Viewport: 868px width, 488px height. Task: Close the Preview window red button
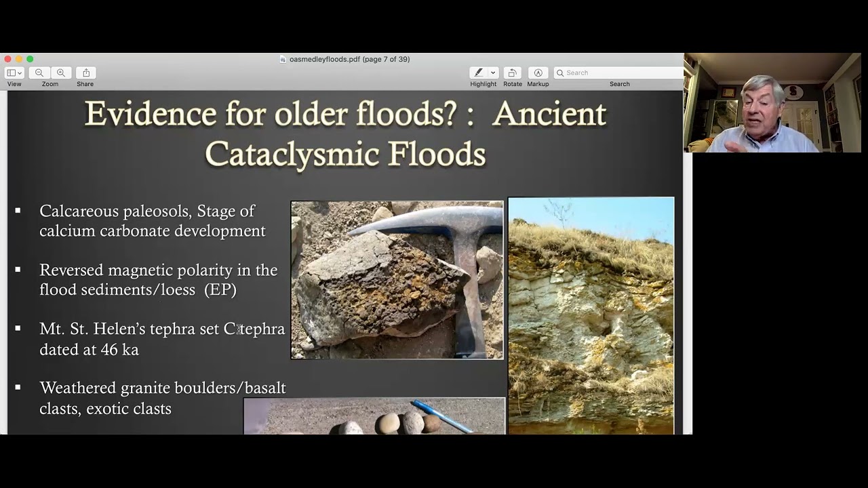7,59
